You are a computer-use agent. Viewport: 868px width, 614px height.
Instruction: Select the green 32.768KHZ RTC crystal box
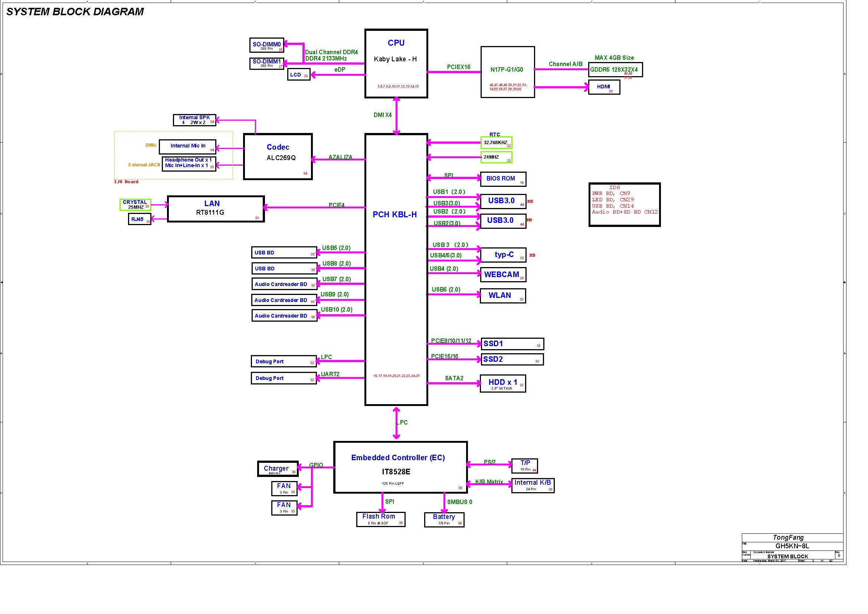[x=496, y=143]
